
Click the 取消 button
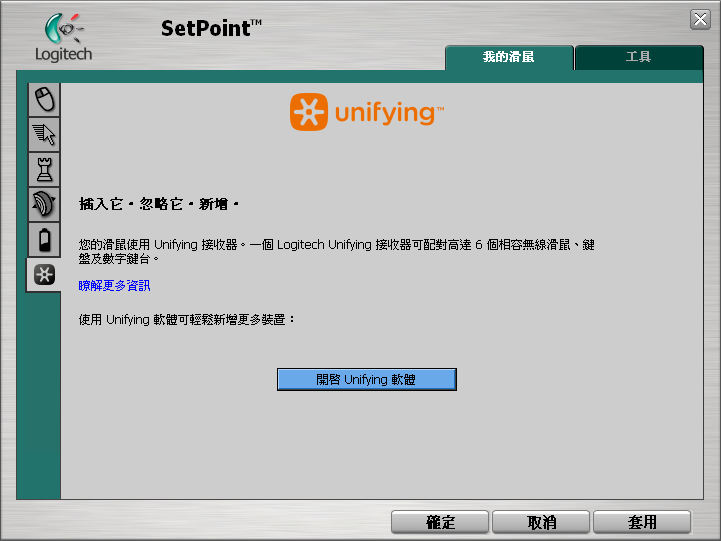[541, 522]
